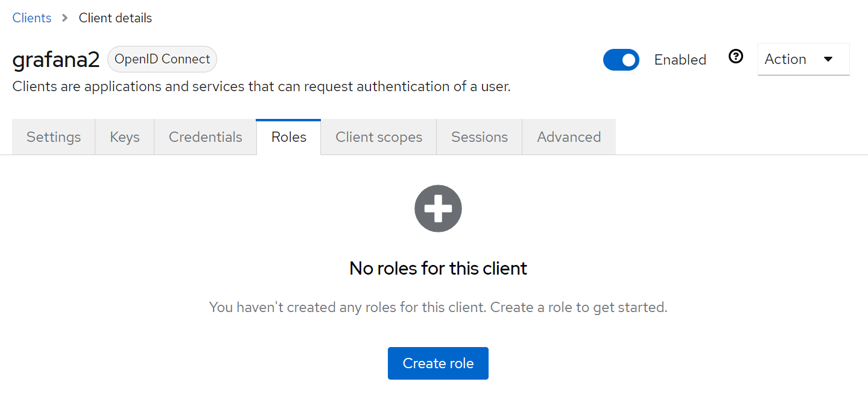868x405 pixels.
Task: Click the 'You haven't created any roles' message
Action: point(438,307)
